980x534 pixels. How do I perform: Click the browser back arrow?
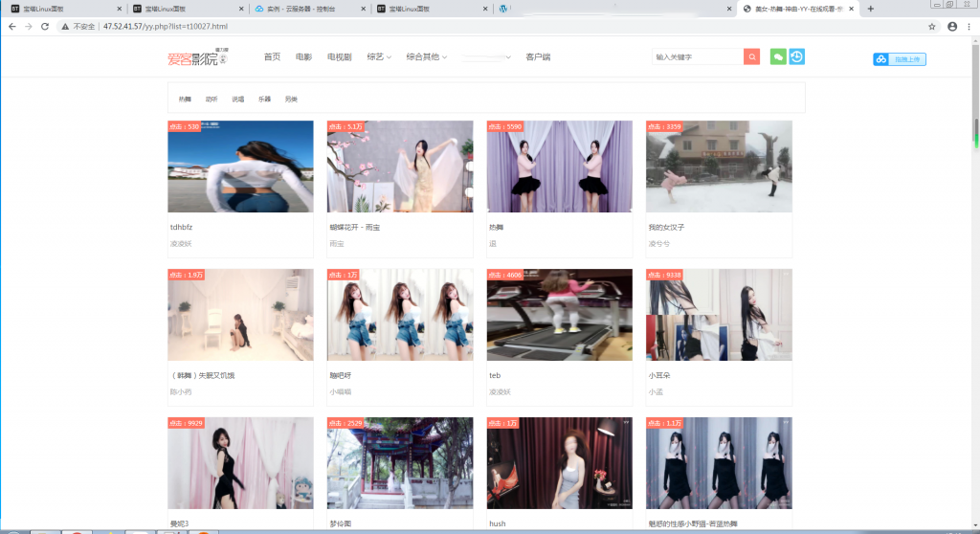[x=11, y=27]
